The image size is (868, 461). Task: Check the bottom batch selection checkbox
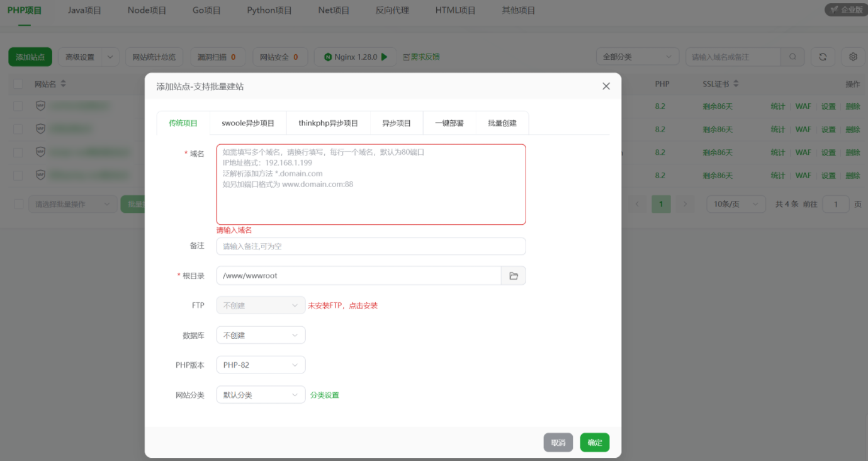point(18,204)
